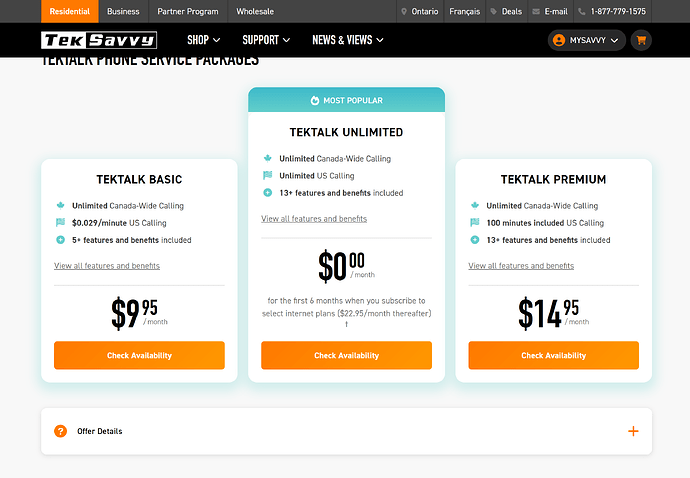The width and height of the screenshot is (690, 478).
Task: Click the "5+ features and benefits included" line
Action: pyautogui.click(x=132, y=240)
